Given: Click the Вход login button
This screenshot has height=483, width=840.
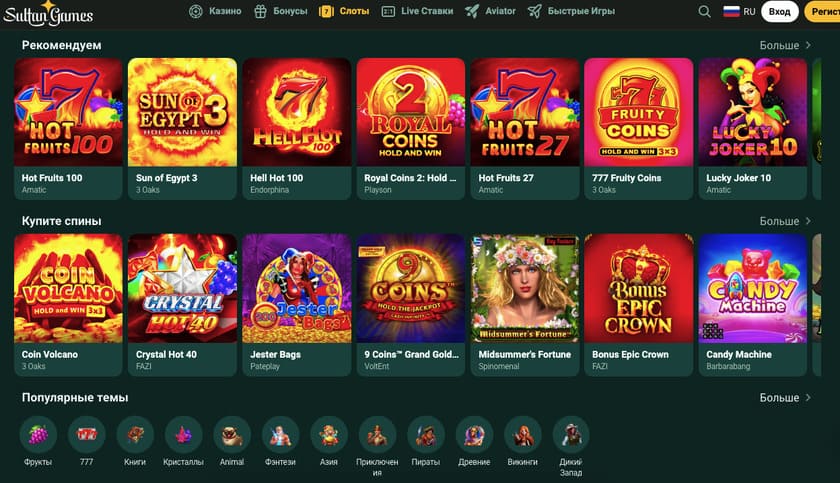Looking at the screenshot, I should (779, 11).
